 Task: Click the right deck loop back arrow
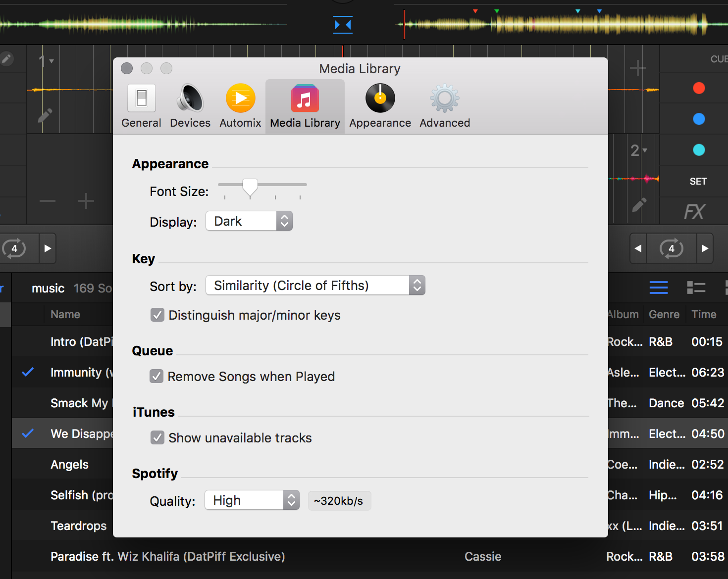click(638, 248)
